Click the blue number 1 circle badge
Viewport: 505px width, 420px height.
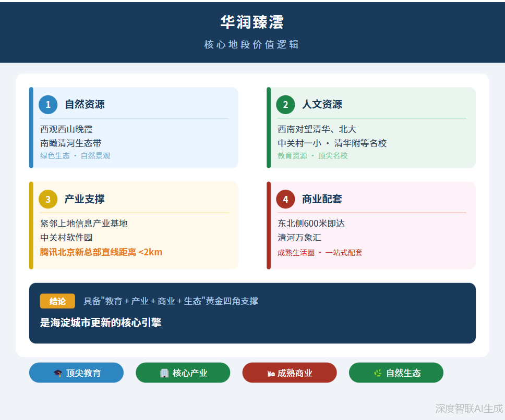[48, 105]
